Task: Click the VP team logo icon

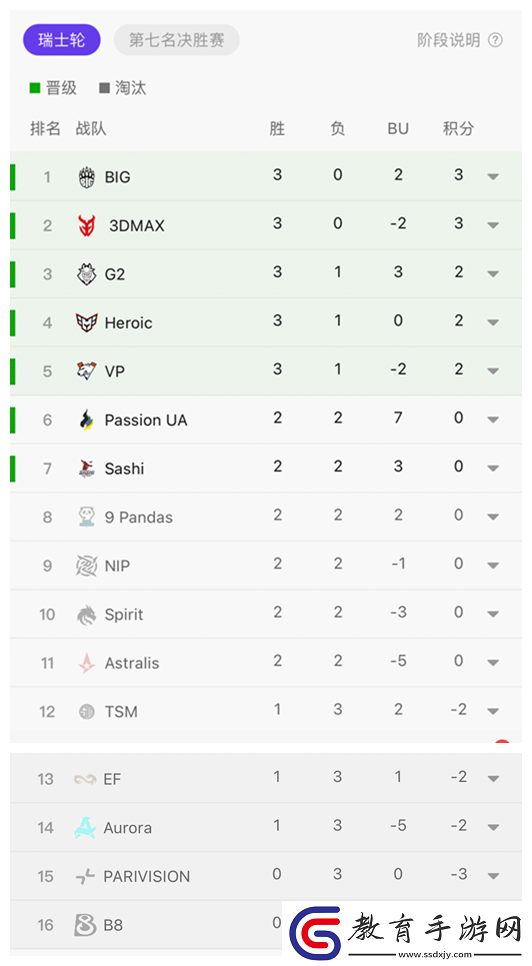Action: pos(87,371)
